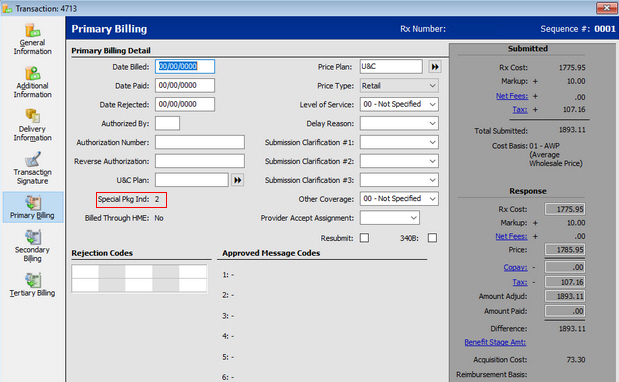Click the Copay link

(x=515, y=267)
